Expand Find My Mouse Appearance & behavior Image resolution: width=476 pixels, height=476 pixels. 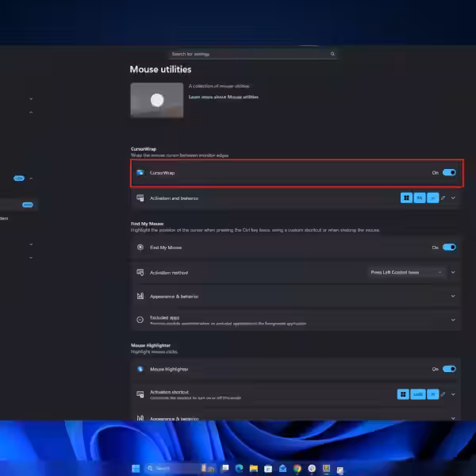(453, 296)
